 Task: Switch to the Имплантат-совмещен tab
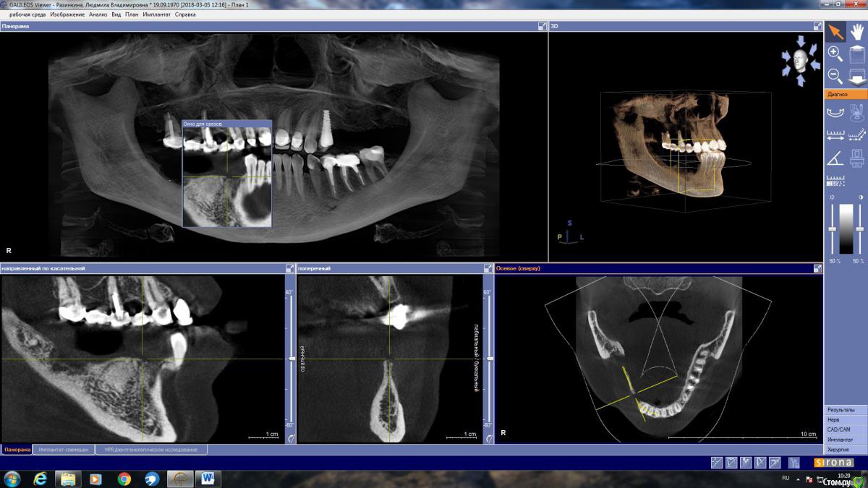coord(64,450)
